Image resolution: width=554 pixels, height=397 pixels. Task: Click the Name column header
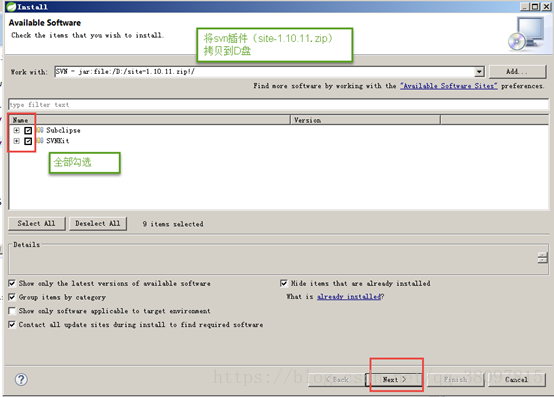coord(149,120)
